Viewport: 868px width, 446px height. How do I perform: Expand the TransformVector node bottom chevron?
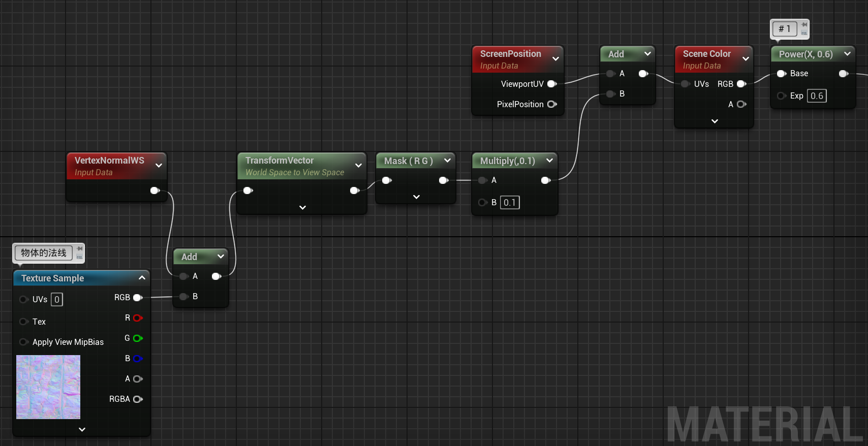pos(302,207)
